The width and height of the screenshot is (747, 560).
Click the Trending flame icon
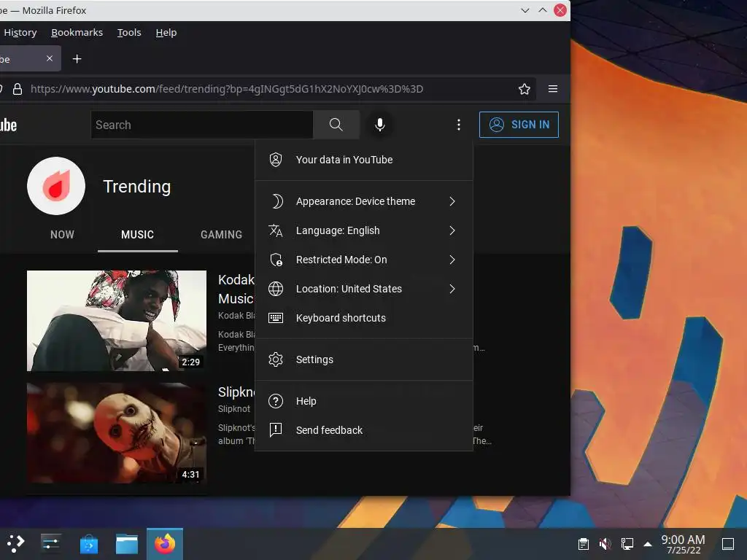tap(56, 186)
